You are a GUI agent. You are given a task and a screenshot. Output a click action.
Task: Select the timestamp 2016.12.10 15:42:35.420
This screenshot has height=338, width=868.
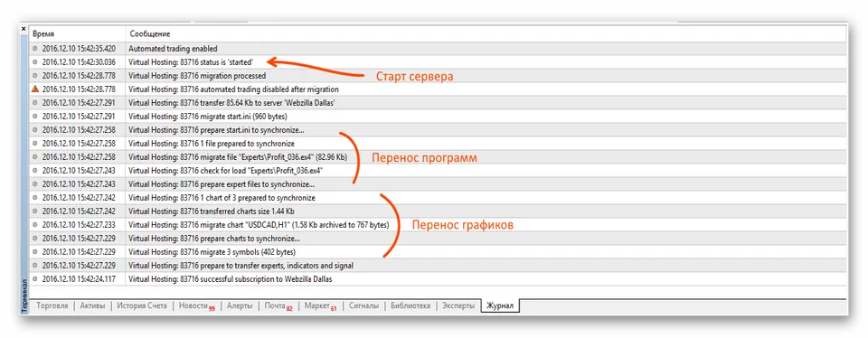click(79, 48)
